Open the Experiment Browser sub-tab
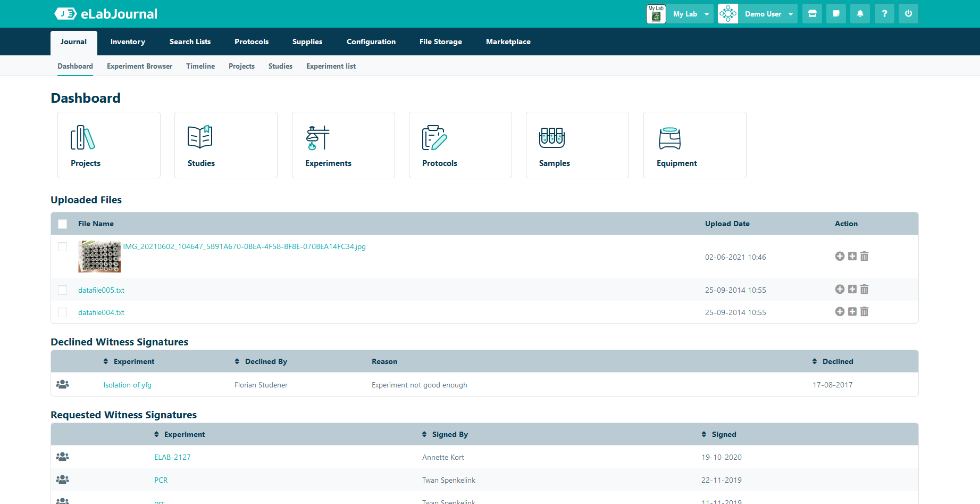The height and width of the screenshot is (504, 980). pyautogui.click(x=139, y=67)
